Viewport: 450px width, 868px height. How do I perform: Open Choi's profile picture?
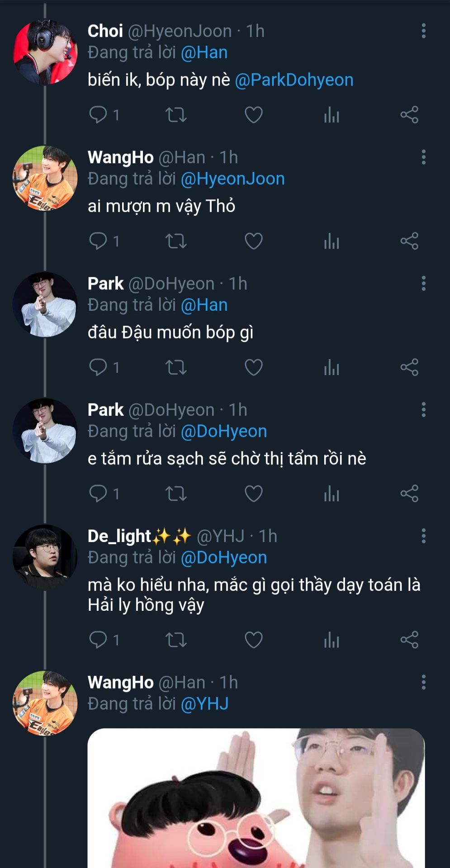tap(45, 52)
